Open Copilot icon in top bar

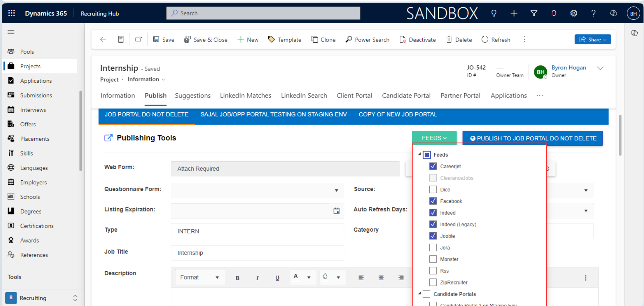[x=613, y=13]
